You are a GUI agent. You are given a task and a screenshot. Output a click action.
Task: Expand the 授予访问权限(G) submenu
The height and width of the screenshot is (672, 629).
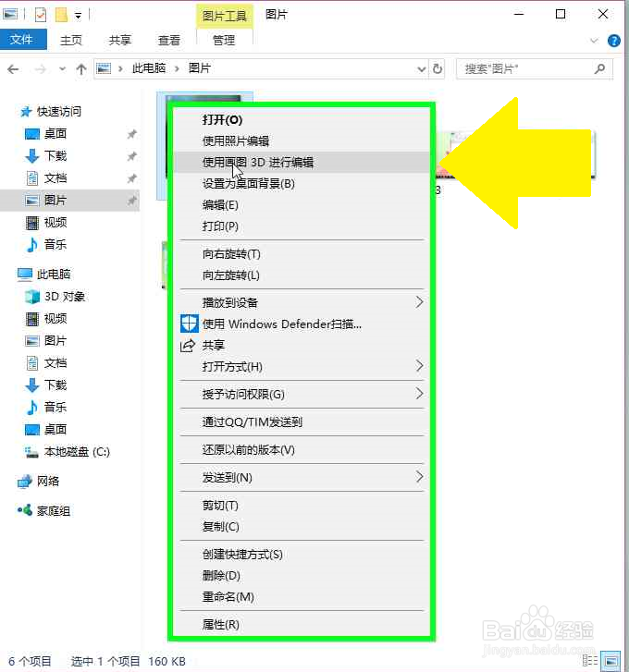coord(302,395)
